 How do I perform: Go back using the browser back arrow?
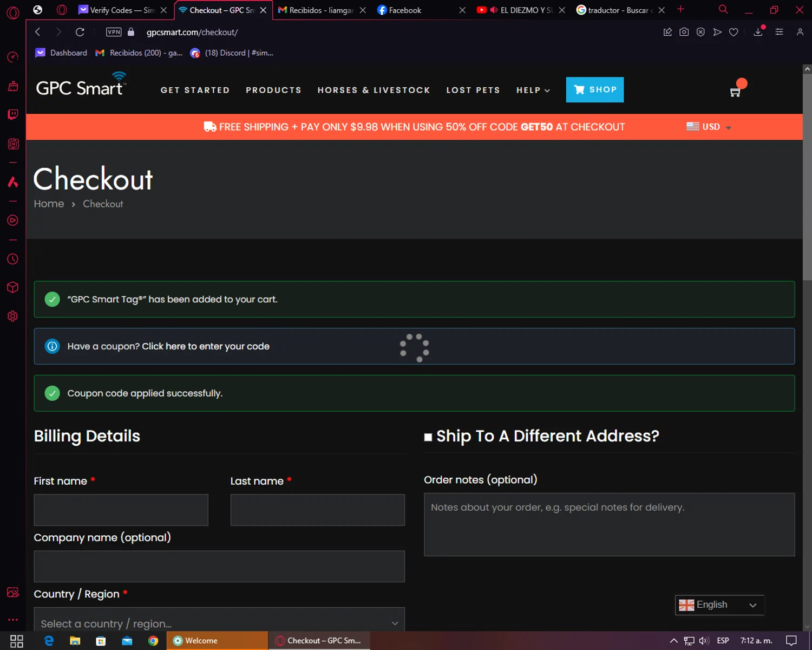(x=38, y=32)
